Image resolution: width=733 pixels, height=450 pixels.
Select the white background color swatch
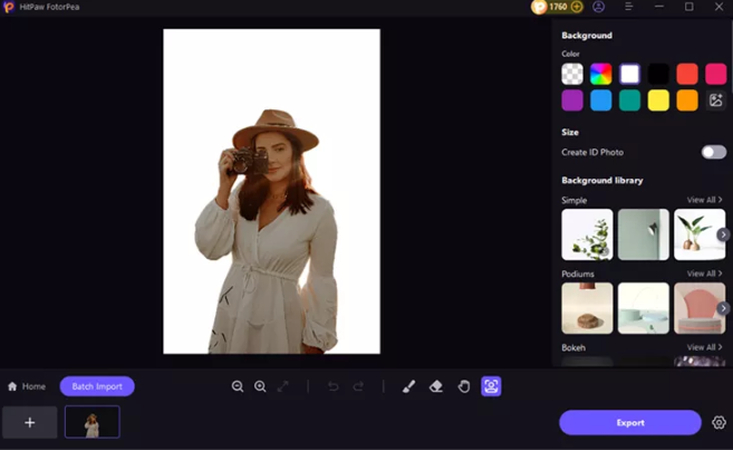point(630,74)
